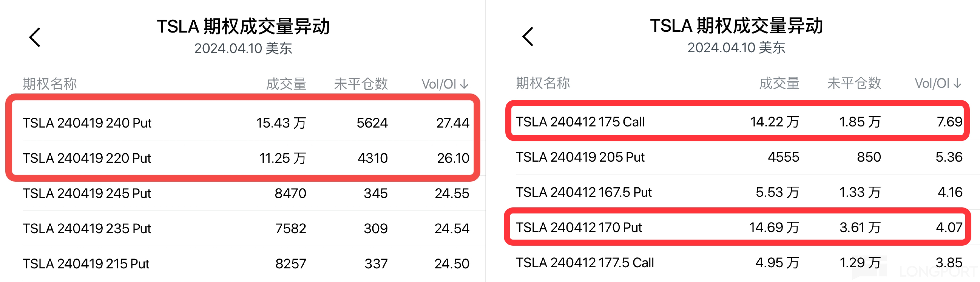Click left panel 成交量 column header

[x=286, y=84]
